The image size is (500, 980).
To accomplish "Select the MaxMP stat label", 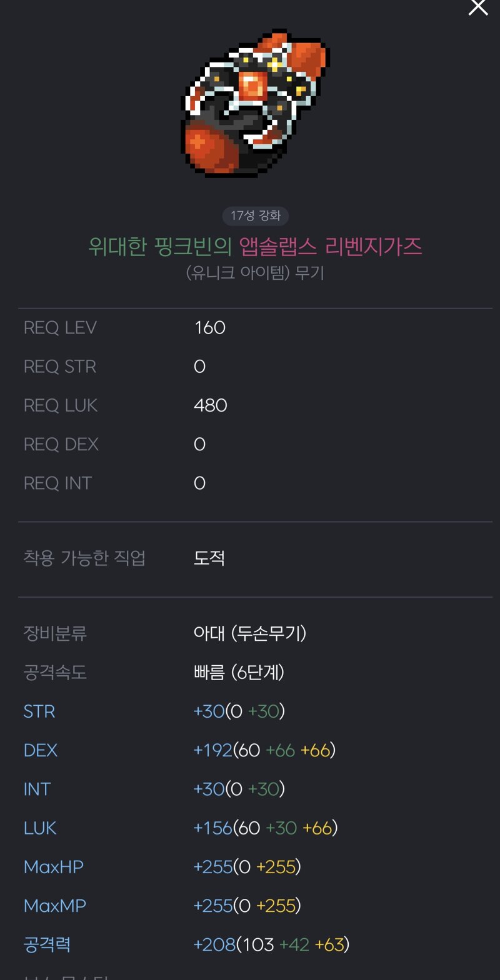I will (x=55, y=906).
